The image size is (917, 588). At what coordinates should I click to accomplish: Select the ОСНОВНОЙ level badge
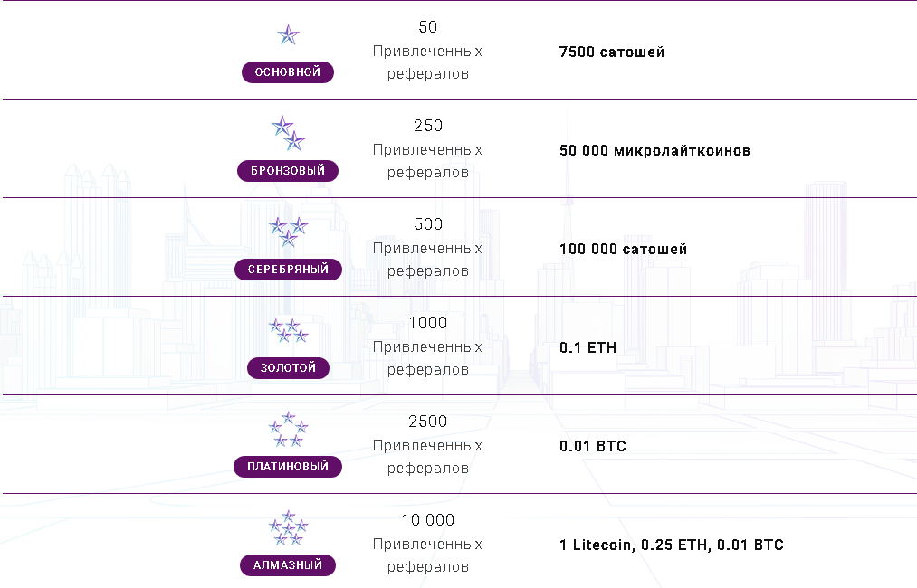pos(288,72)
